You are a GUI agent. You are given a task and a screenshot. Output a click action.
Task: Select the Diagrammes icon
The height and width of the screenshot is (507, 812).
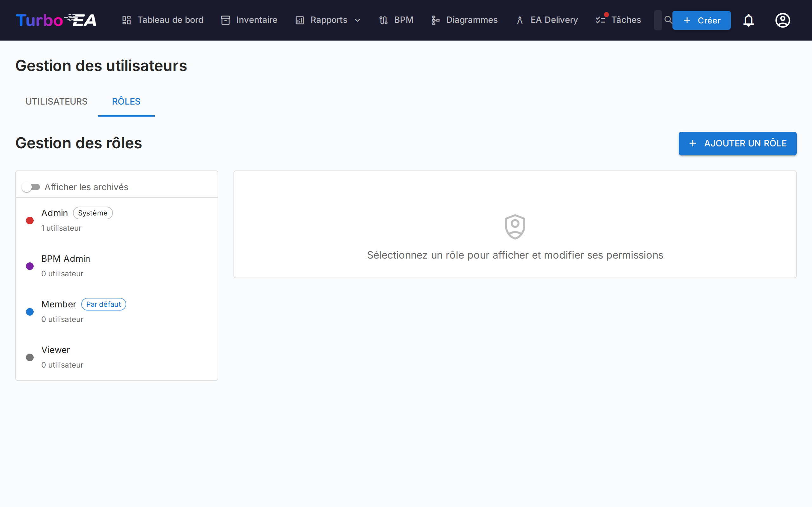coord(435,20)
